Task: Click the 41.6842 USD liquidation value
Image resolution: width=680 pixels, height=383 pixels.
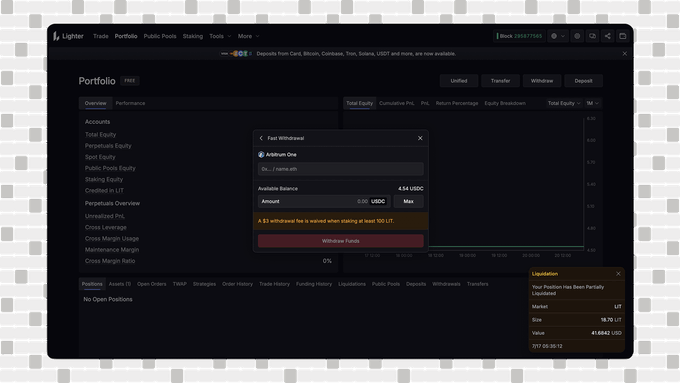Action: click(606, 333)
